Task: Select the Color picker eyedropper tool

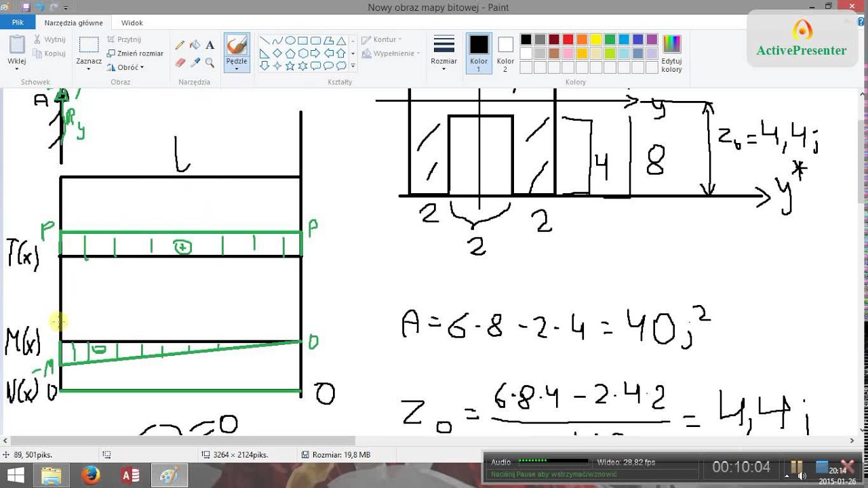Action: pos(195,62)
